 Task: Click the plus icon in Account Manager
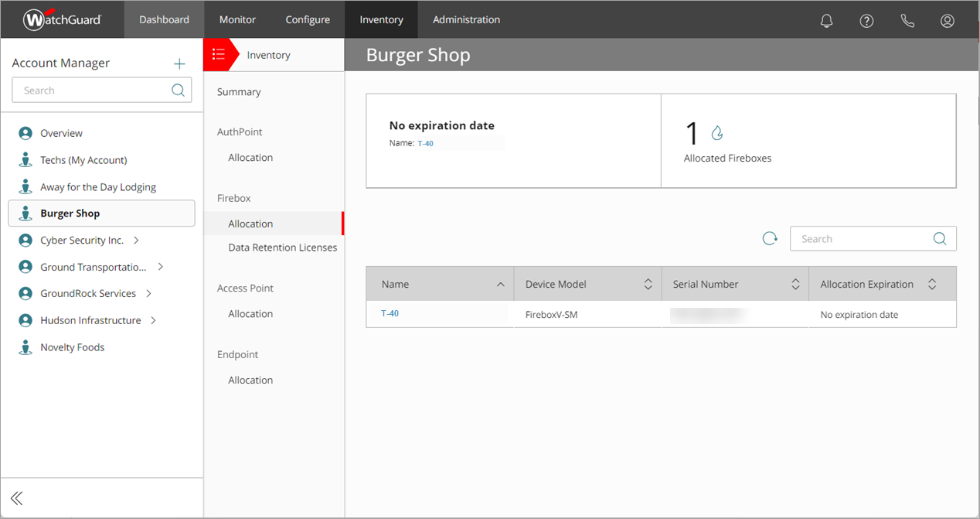coord(179,63)
